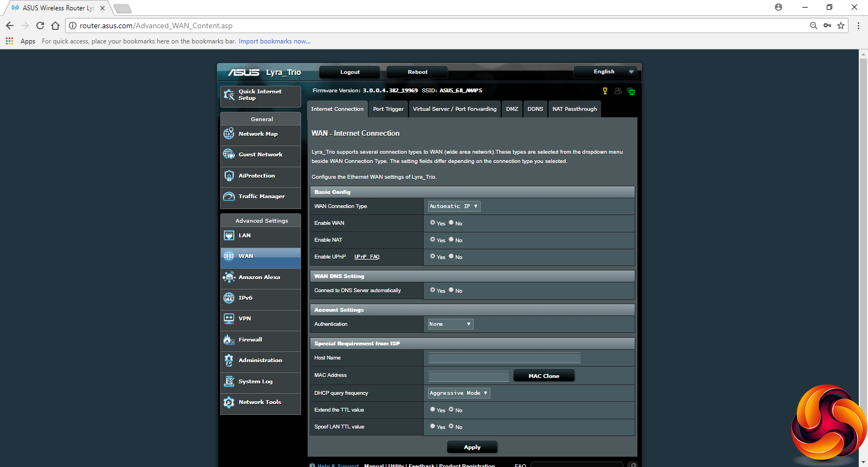This screenshot has height=467, width=868.
Task: Select Yes for Extend the TTL value
Action: coord(432,409)
